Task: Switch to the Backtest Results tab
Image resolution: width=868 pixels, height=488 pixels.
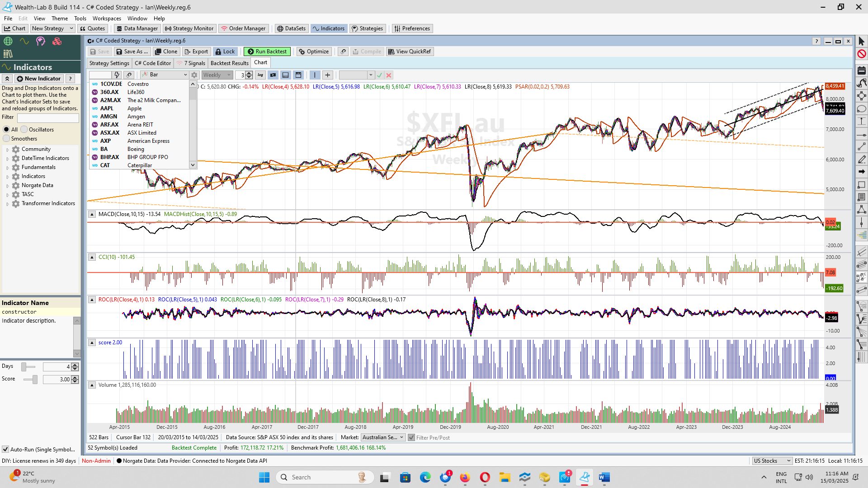Action: pos(229,63)
